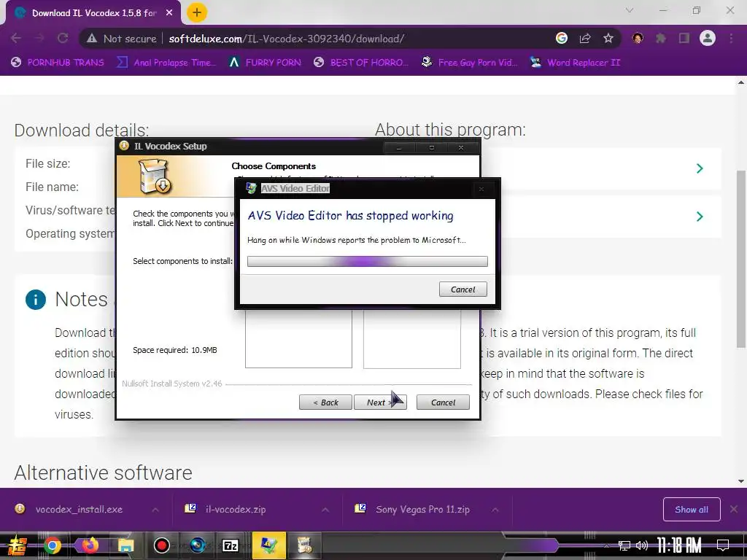Open the AVS Video Editor taskbar icon
This screenshot has width=747, height=560.
[x=268, y=545]
